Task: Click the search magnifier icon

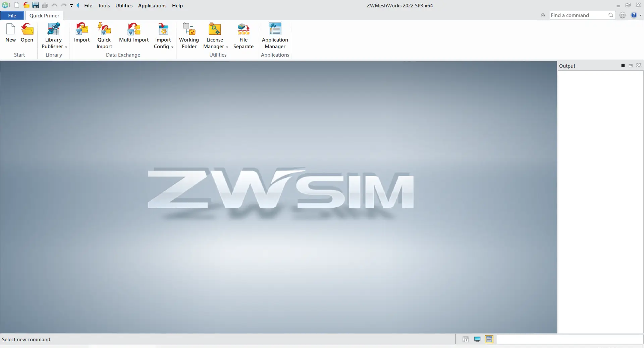Action: [611, 15]
